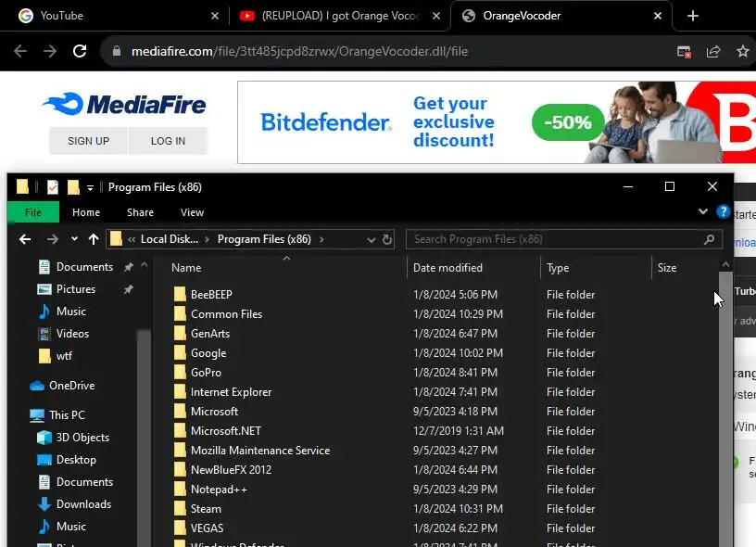Click the Explorer back arrow
Image resolution: width=756 pixels, height=547 pixels.
click(x=25, y=239)
